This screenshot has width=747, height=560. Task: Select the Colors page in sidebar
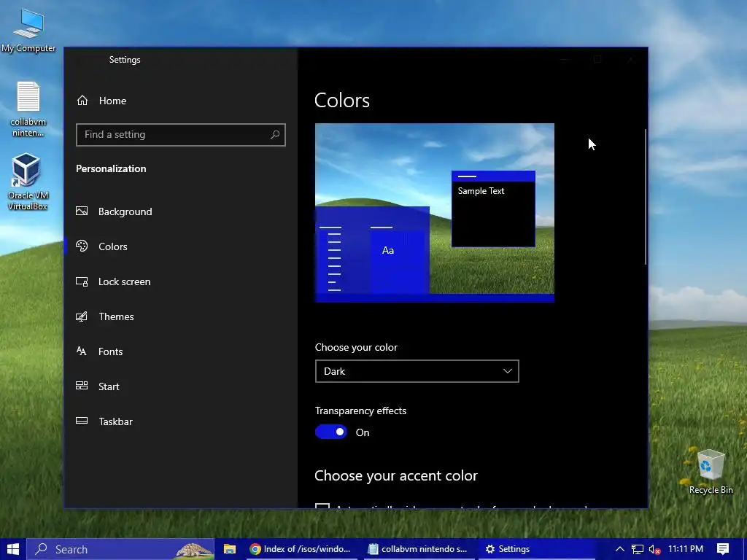[x=181, y=246]
